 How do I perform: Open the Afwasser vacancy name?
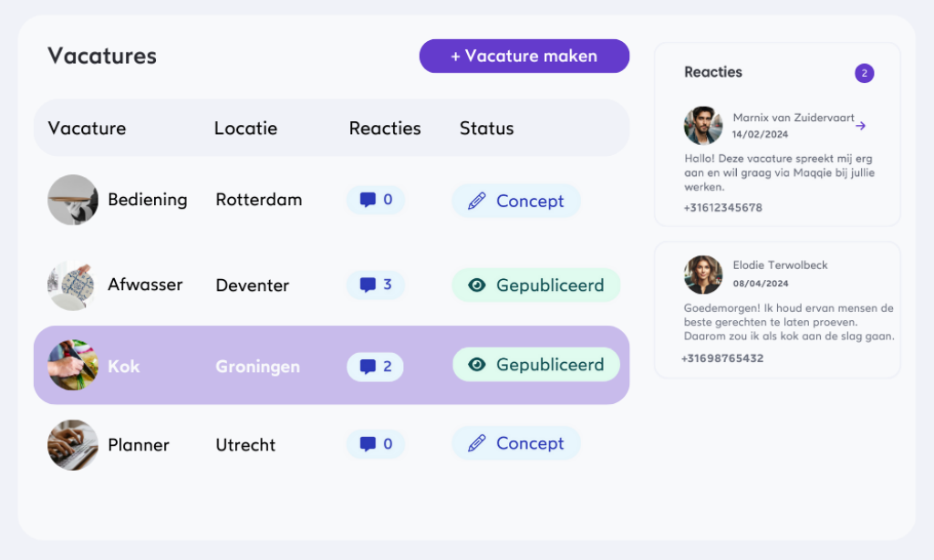pos(145,285)
